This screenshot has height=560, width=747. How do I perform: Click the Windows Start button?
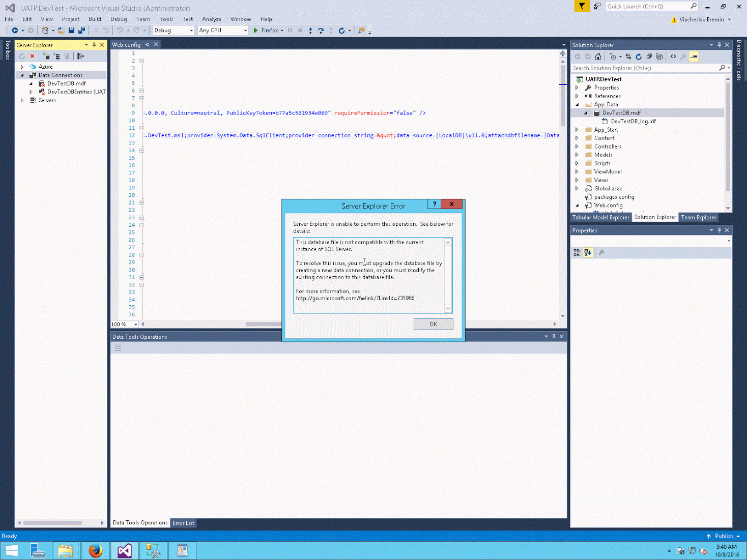11,551
